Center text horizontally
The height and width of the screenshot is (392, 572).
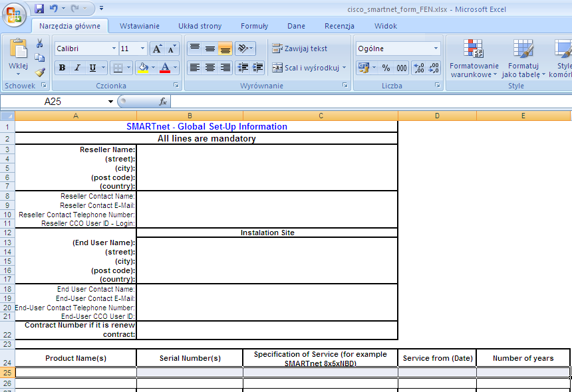(x=210, y=68)
